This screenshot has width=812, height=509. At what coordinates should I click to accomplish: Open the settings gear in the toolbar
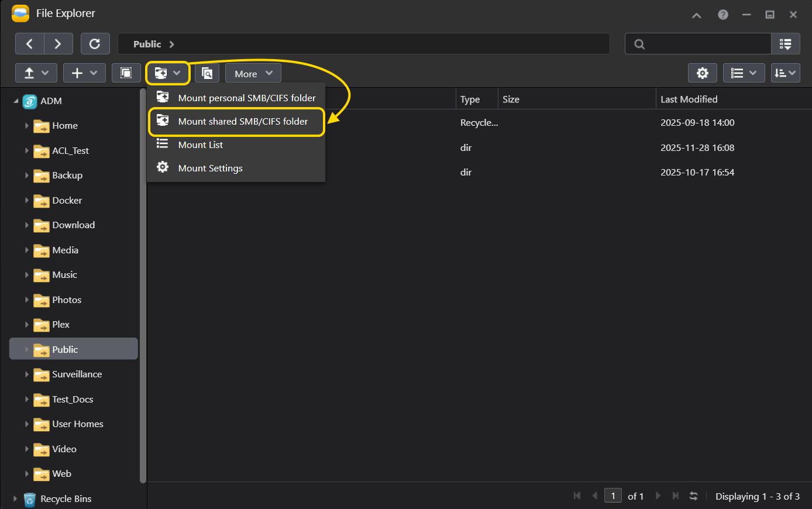pos(702,73)
